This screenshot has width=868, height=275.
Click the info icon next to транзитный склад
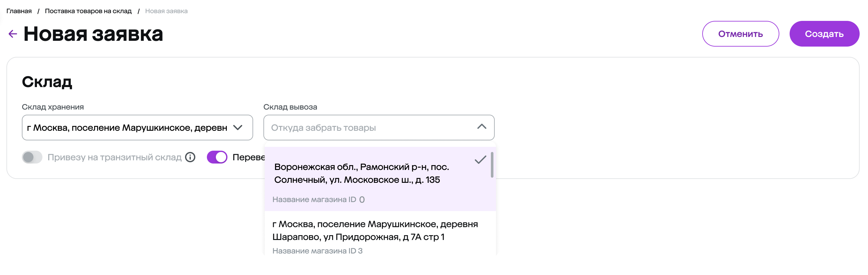tap(190, 157)
